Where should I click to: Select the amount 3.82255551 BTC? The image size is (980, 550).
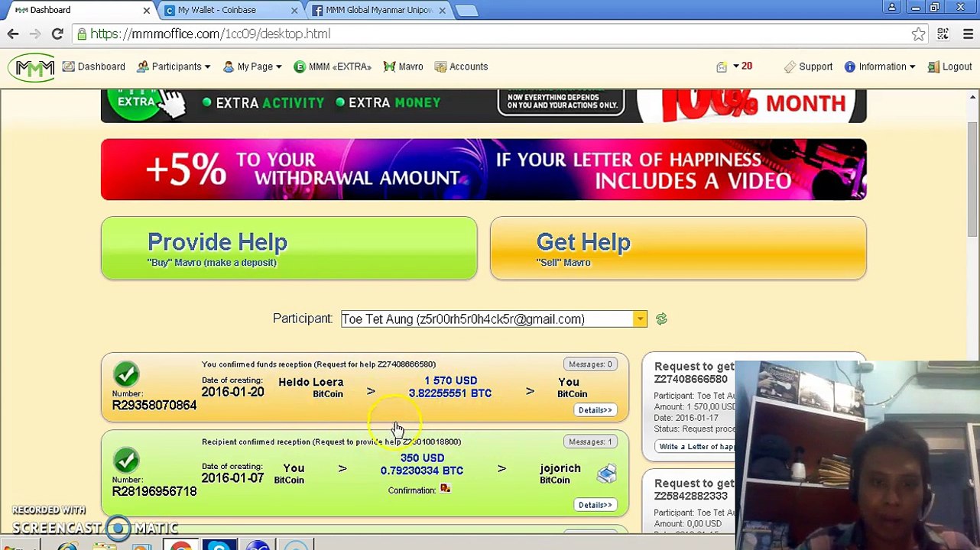(449, 393)
